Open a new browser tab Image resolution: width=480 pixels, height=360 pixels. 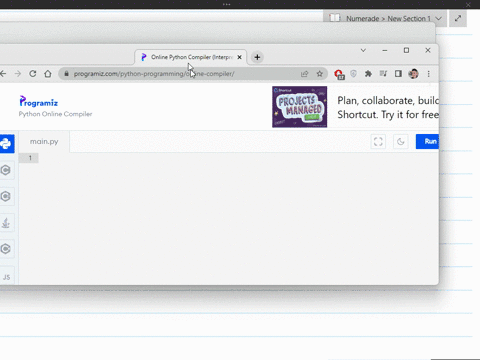pyautogui.click(x=257, y=57)
